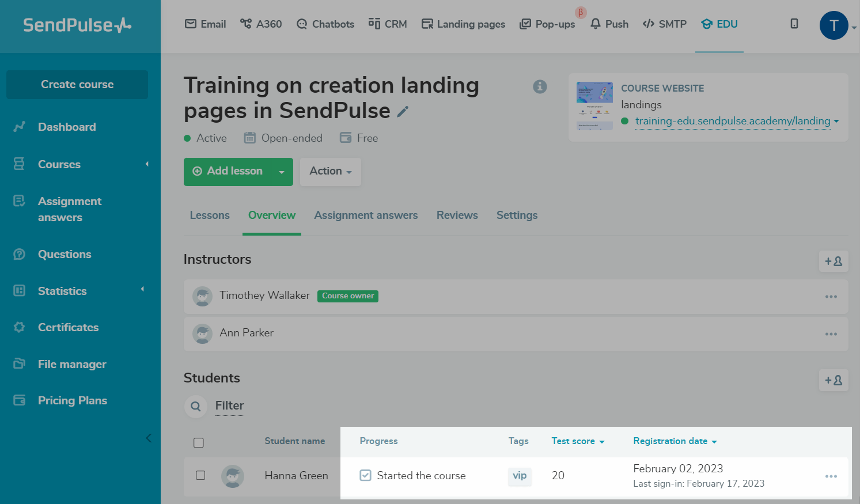Toggle the select all students checkbox
This screenshot has height=504, width=860.
point(199,442)
